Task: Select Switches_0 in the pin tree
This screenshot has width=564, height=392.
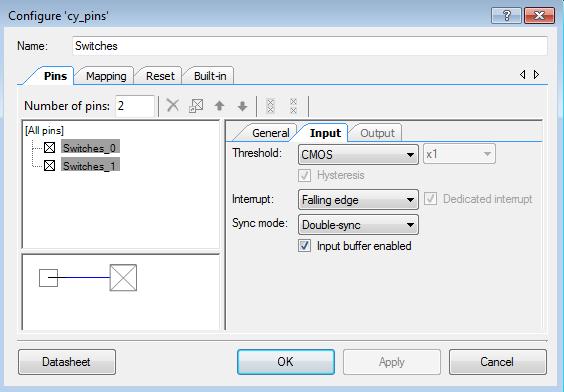Action: click(90, 147)
